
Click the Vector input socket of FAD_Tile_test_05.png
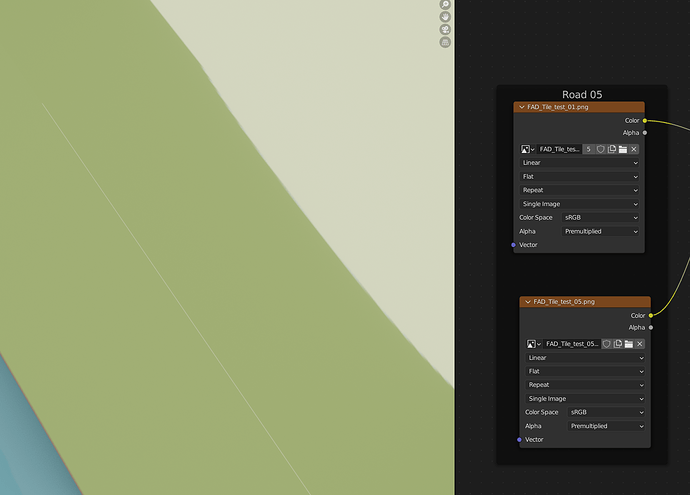coord(519,440)
